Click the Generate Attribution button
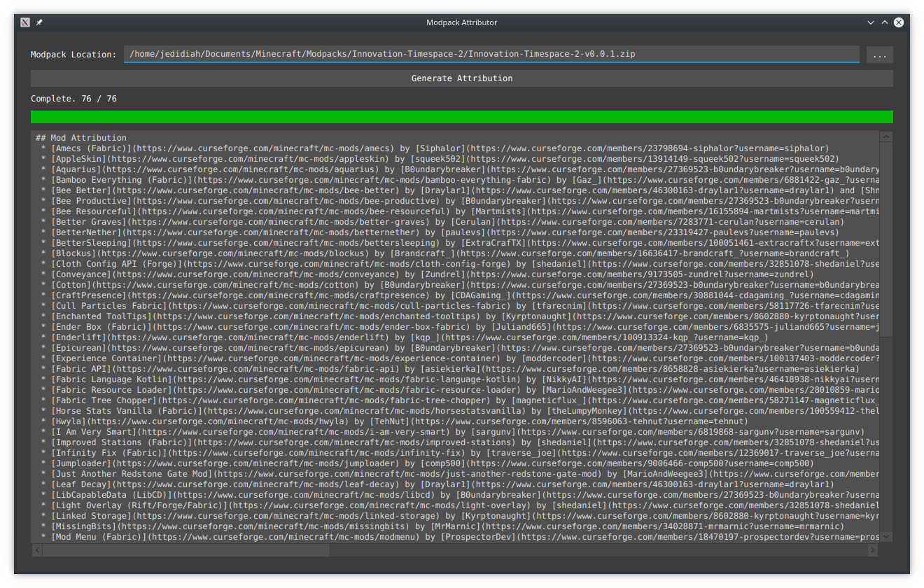This screenshot has width=924, height=588. point(462,78)
